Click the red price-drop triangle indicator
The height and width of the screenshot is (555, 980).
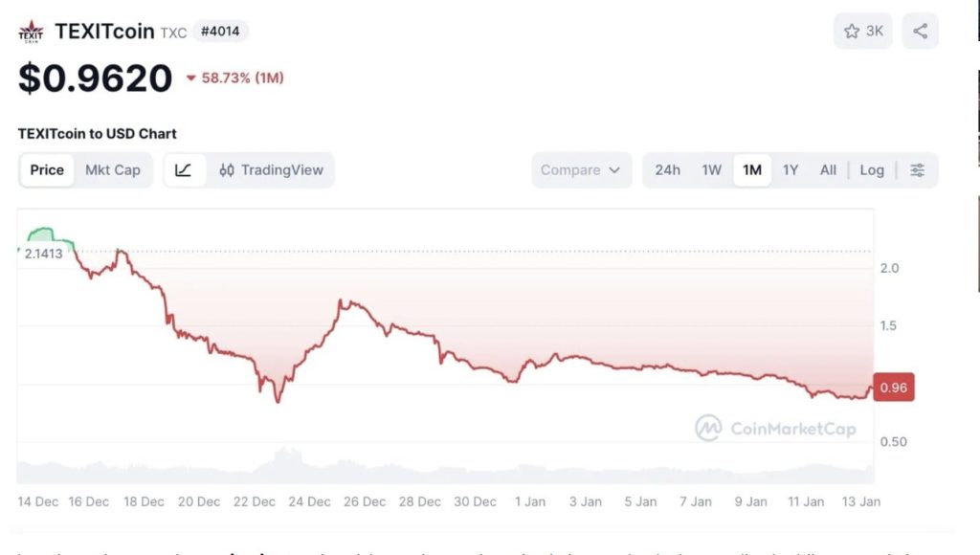point(191,78)
